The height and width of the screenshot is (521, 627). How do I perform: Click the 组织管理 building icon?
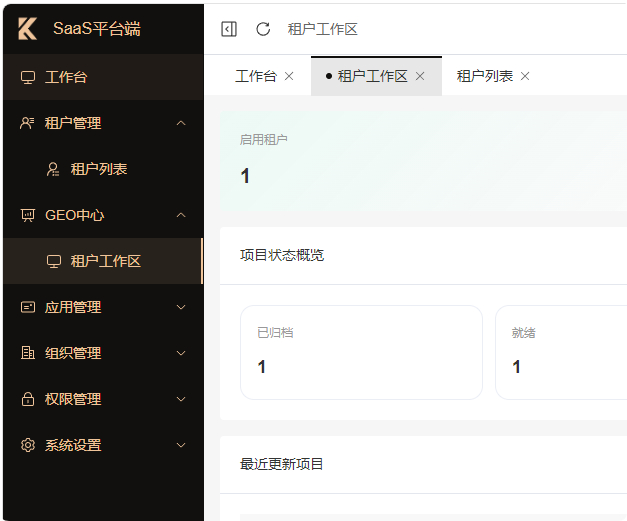[28, 353]
